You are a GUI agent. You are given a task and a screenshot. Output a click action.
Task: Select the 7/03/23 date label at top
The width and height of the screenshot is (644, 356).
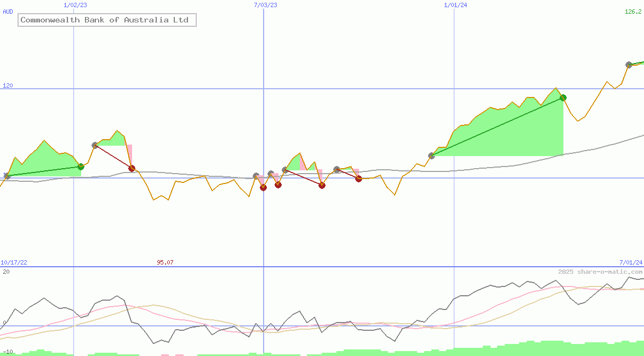[x=265, y=5]
